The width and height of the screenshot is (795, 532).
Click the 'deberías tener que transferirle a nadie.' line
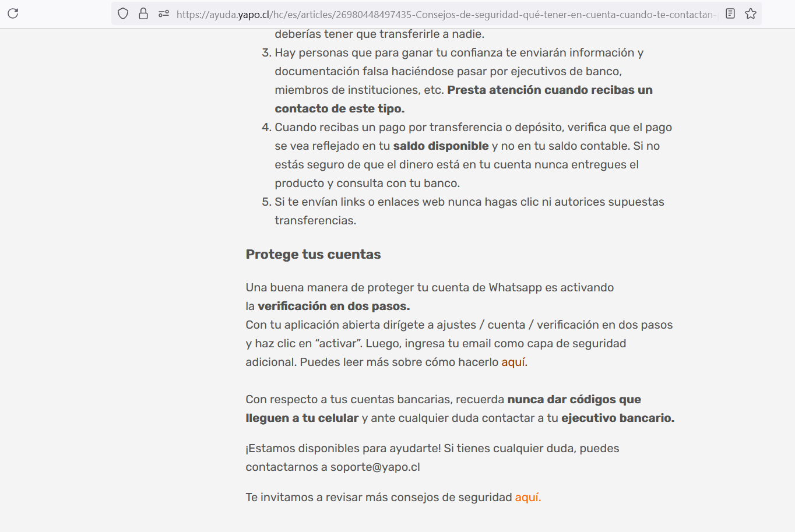(379, 34)
